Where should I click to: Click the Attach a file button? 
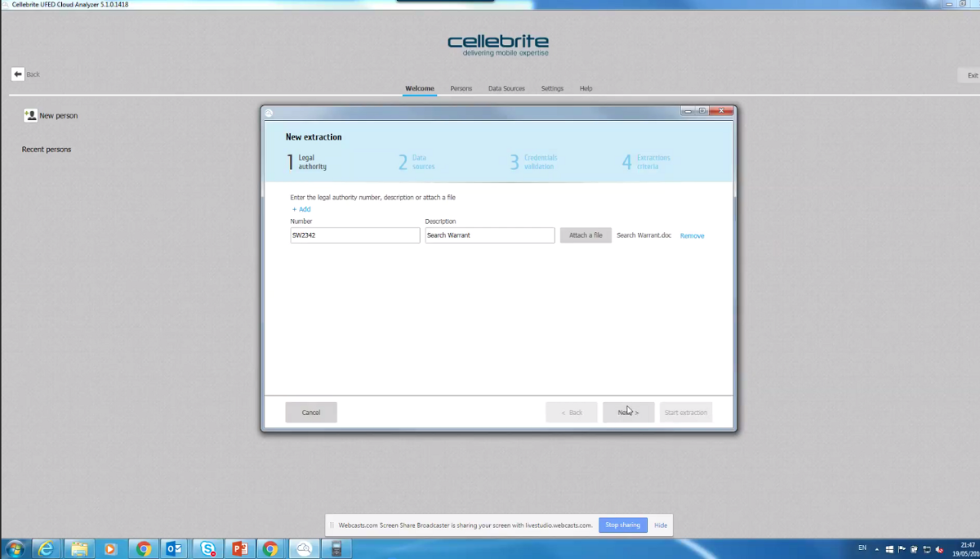[x=586, y=235]
